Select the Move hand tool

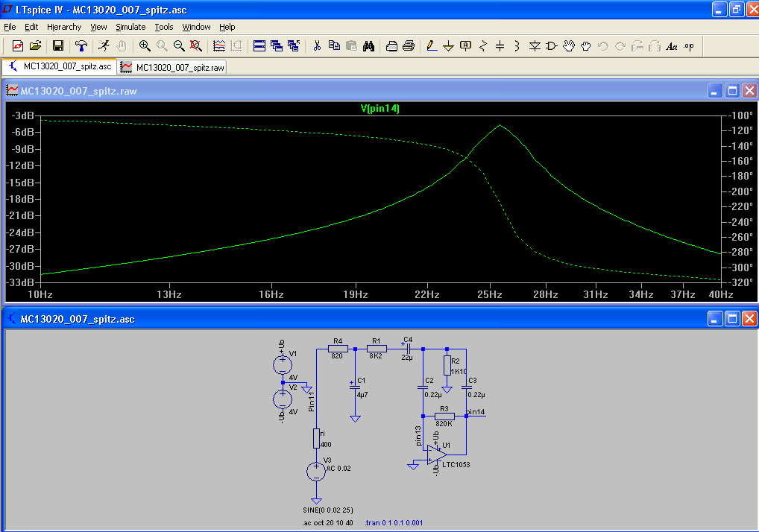569,46
